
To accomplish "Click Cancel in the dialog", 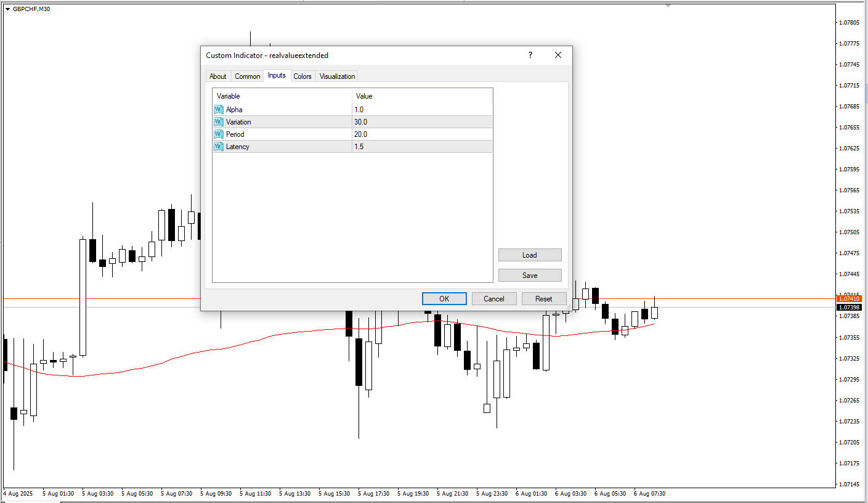I will [494, 298].
